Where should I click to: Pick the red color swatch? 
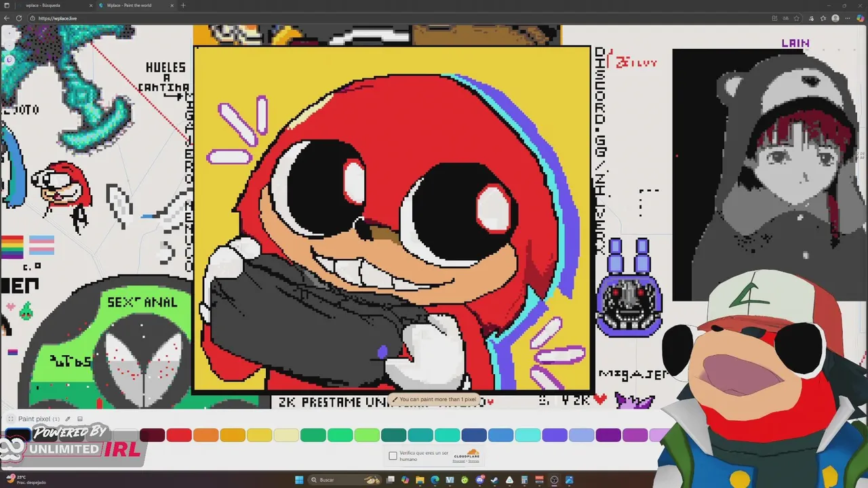tap(179, 435)
